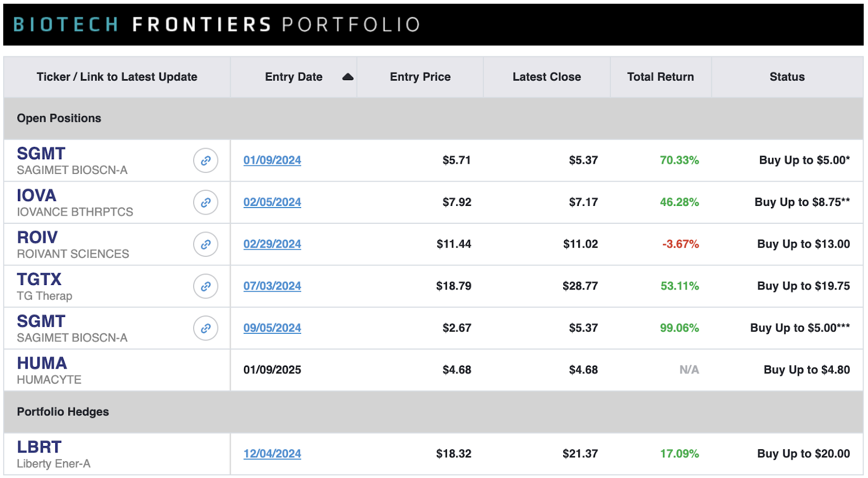Open the 12/04/2024 entry date link
Image resolution: width=868 pixels, height=478 pixels.
(x=272, y=454)
